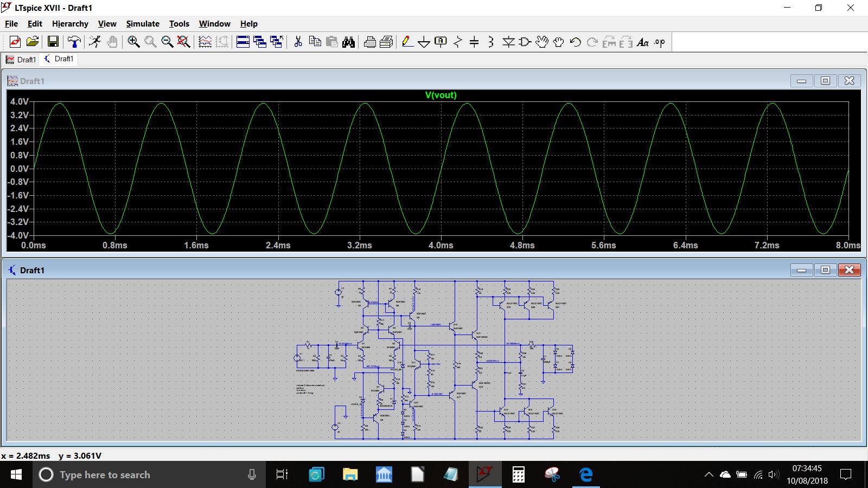Place a Resistor component
The image size is (868, 488).
coord(458,42)
